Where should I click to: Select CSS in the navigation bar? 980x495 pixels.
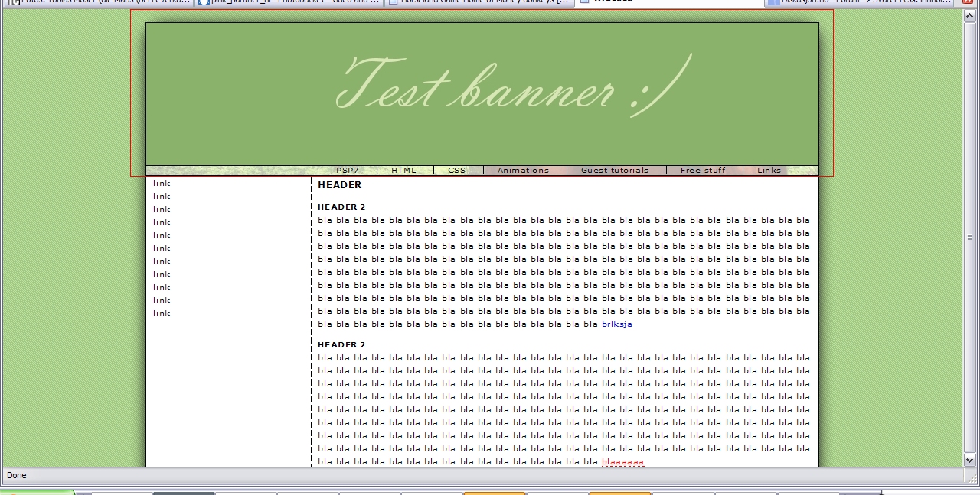coord(457,171)
